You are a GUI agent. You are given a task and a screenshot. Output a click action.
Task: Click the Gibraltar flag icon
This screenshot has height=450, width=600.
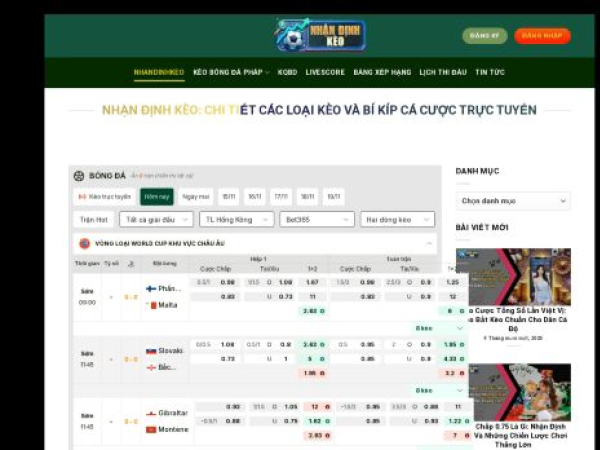pyautogui.click(x=151, y=414)
